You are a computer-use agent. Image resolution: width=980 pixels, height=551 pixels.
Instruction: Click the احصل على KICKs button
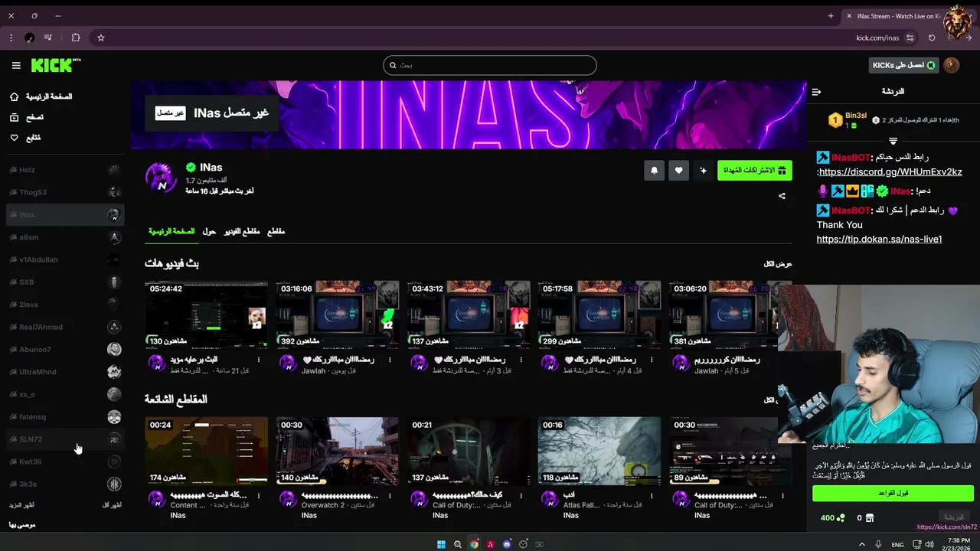pyautogui.click(x=904, y=66)
